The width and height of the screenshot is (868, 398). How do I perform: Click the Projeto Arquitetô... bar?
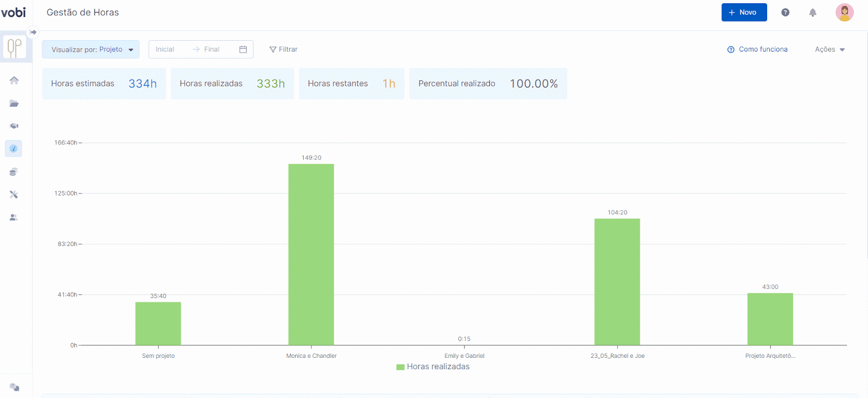click(x=770, y=319)
